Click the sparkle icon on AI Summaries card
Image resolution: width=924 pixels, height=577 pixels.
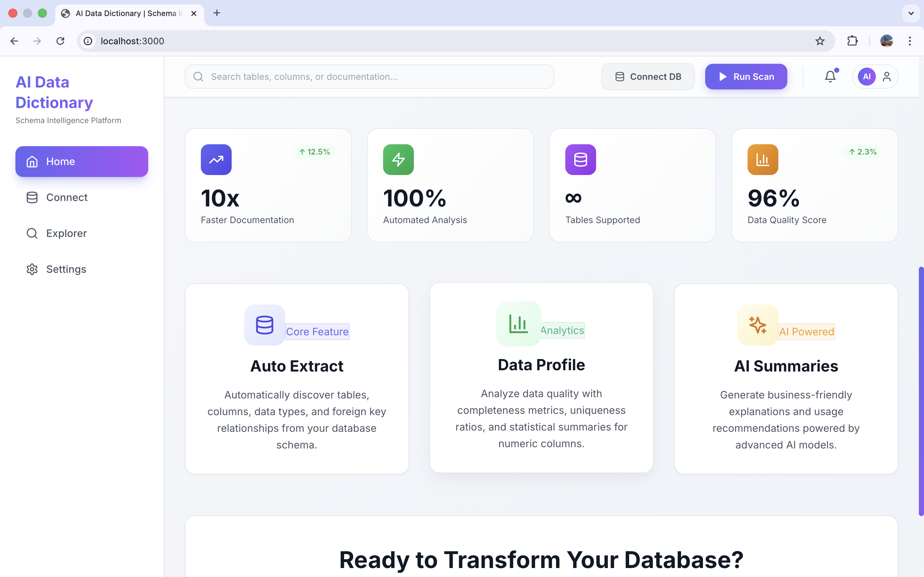[x=757, y=325]
